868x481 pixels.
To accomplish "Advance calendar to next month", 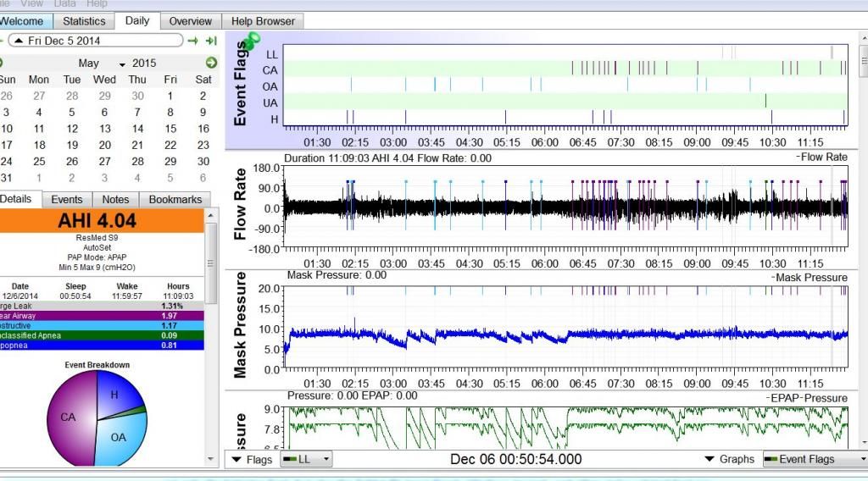I will (x=211, y=63).
